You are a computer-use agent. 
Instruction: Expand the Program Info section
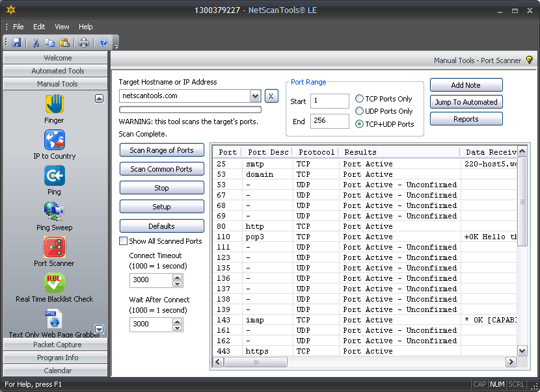click(x=55, y=358)
